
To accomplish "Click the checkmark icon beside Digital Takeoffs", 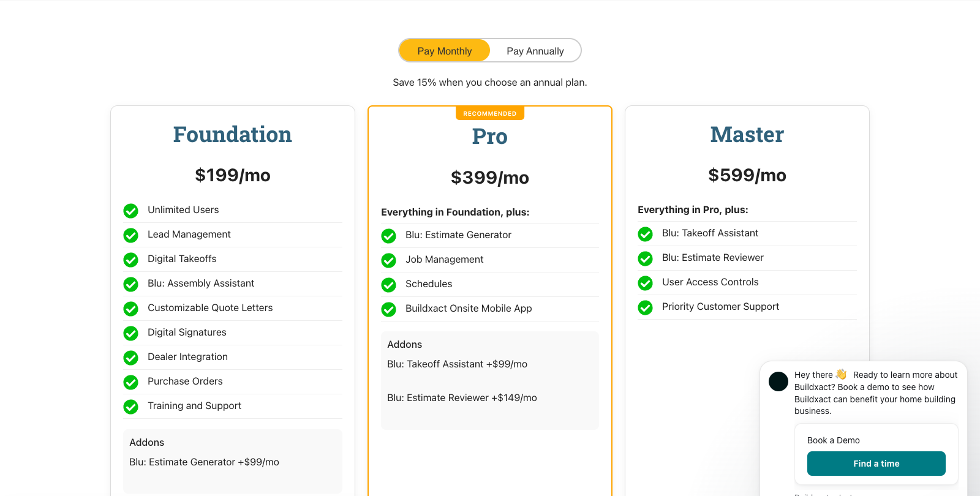I will [x=130, y=260].
